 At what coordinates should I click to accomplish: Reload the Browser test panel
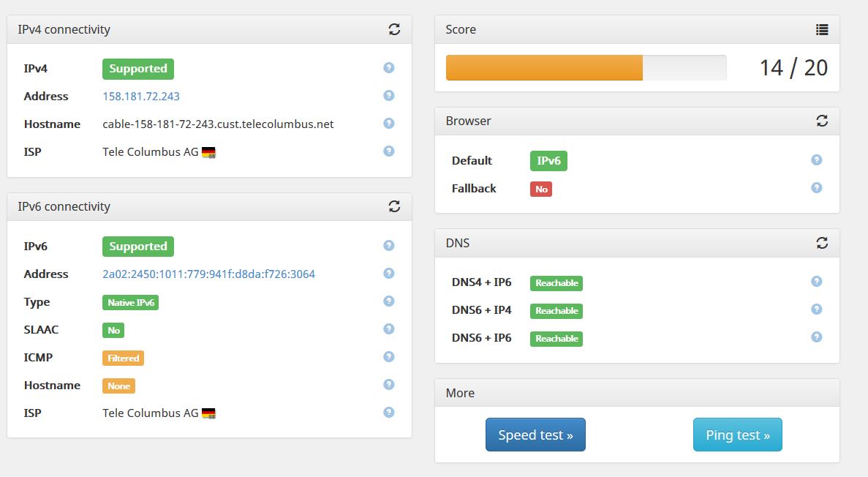tap(822, 121)
